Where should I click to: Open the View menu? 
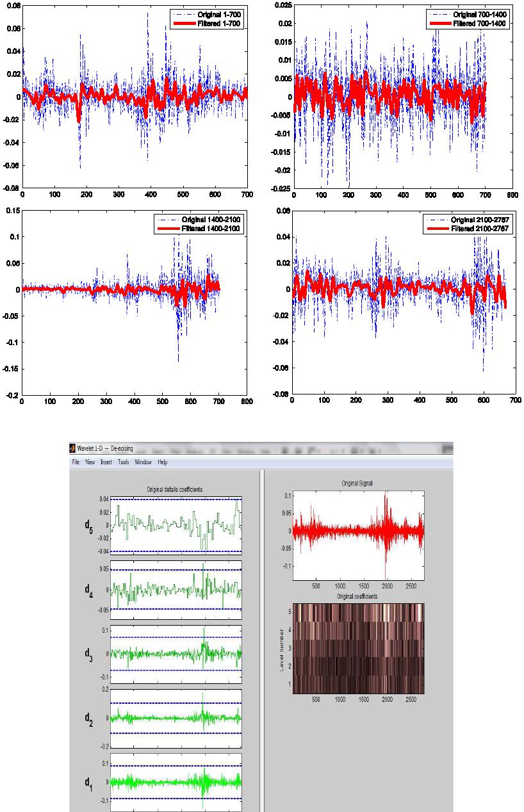pos(89,462)
